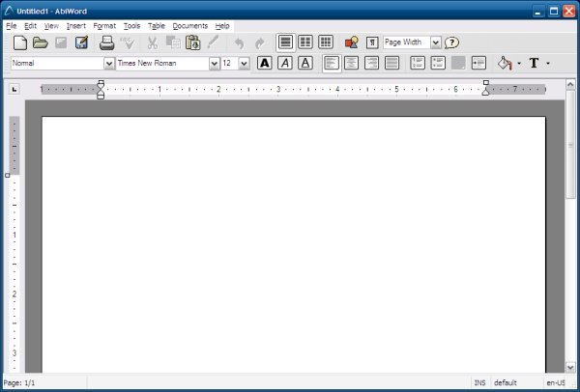Open the File menu
This screenshot has width=580, height=392.
[12, 26]
